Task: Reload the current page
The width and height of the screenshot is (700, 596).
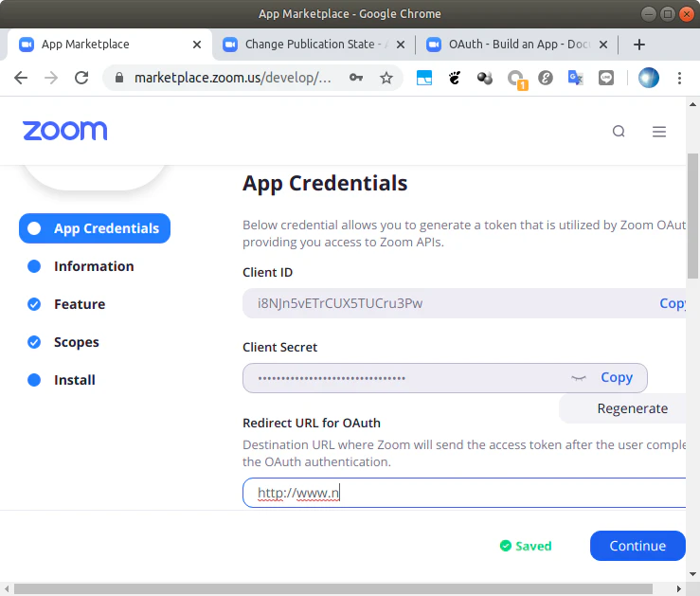Action: 81,78
